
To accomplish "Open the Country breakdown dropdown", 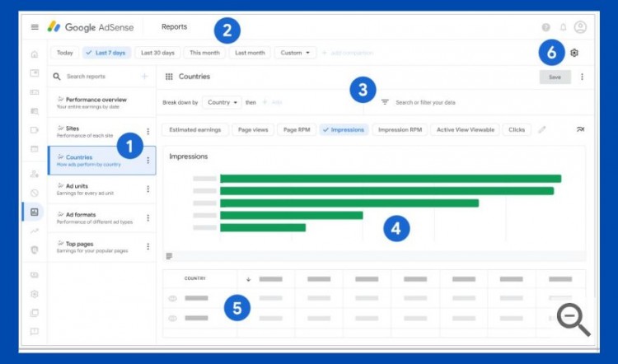I will (x=222, y=102).
